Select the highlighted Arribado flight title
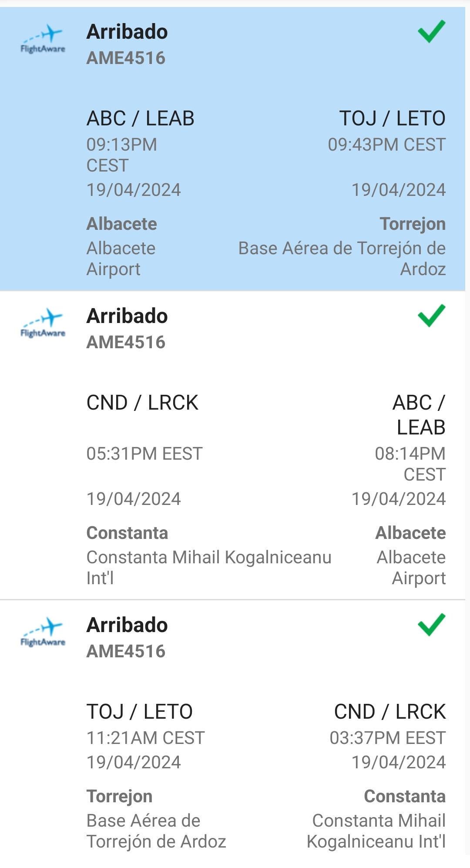Viewport: 470px width, 868px height. 127,32
